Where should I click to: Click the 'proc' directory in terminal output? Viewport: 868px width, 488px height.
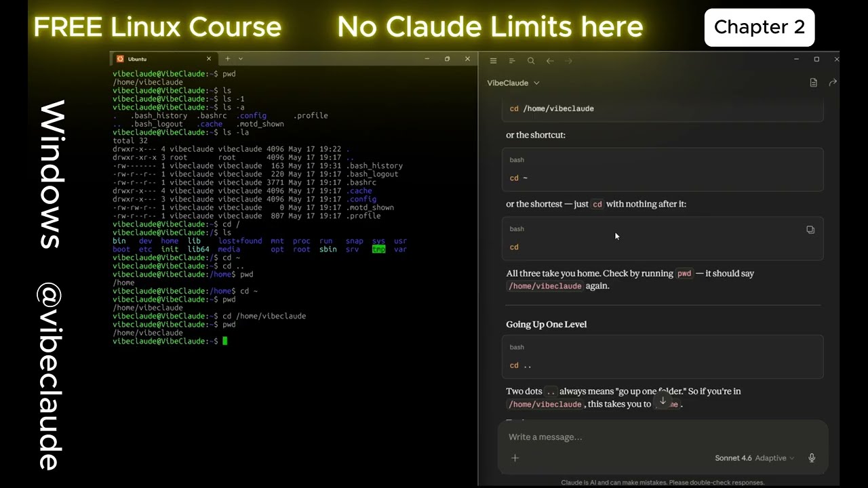[302, 241]
